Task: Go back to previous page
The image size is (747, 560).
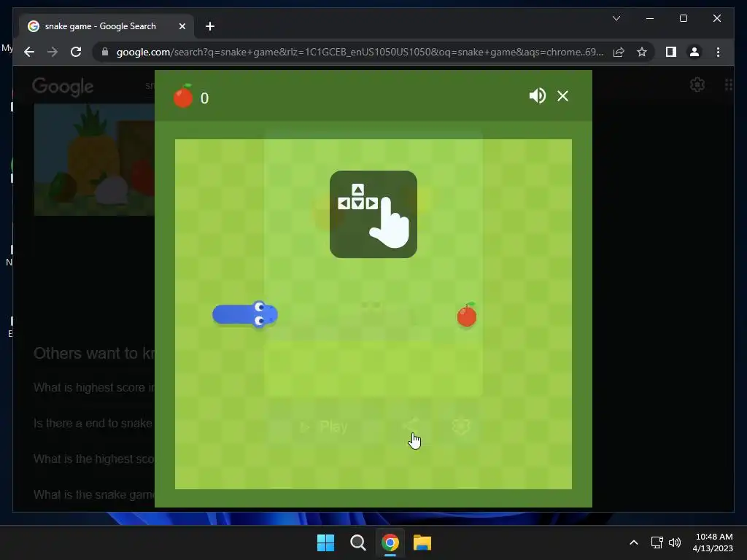Action: click(x=29, y=52)
